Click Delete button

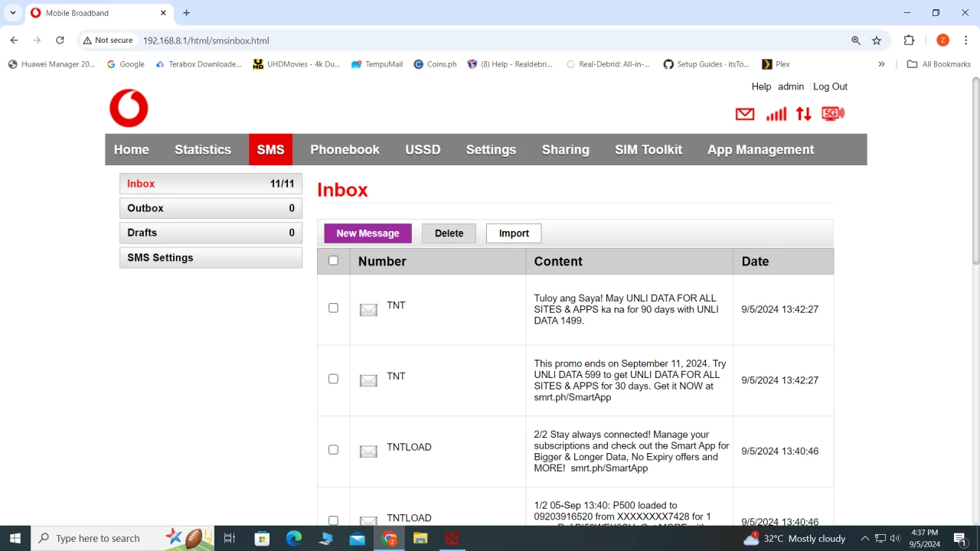449,233
